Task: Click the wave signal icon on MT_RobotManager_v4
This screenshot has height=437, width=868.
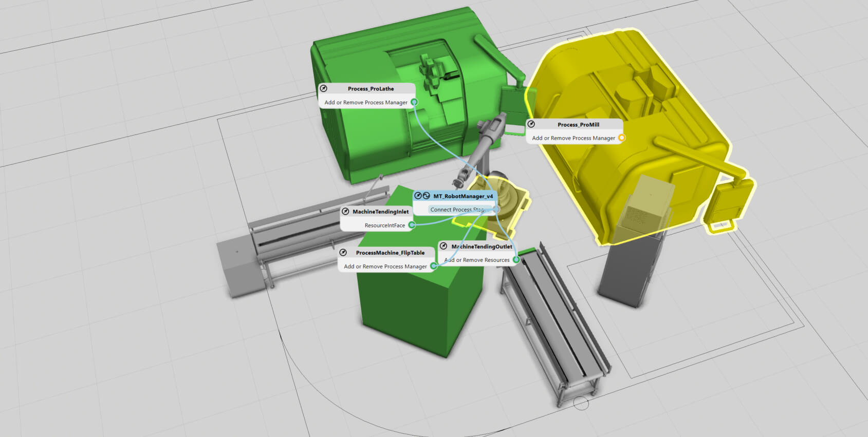Action: pyautogui.click(x=426, y=196)
